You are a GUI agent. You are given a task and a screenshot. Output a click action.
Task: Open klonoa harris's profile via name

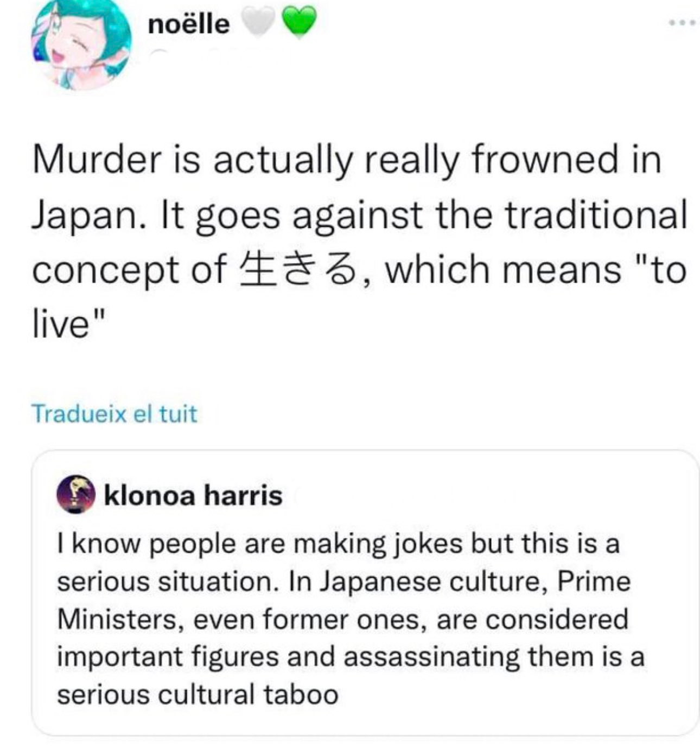coord(193,495)
